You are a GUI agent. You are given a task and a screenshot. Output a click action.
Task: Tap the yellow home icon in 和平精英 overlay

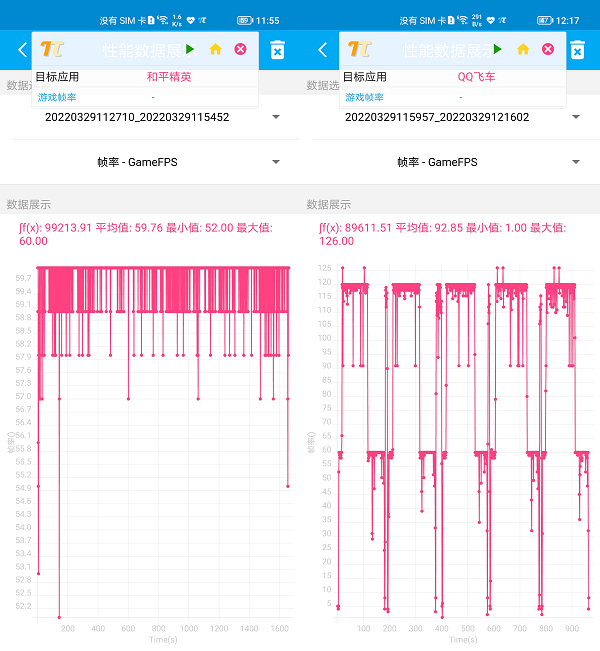215,49
